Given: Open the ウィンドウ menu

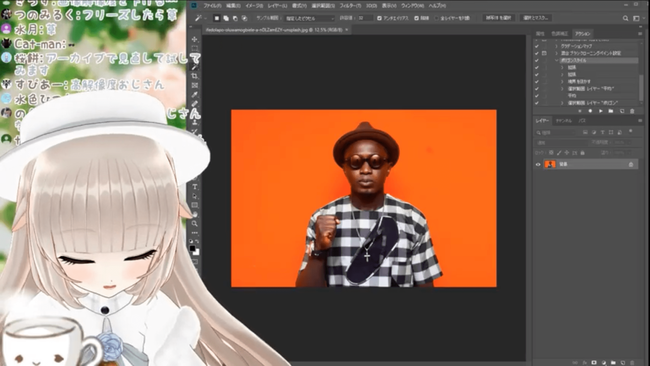Looking at the screenshot, I should (412, 6).
